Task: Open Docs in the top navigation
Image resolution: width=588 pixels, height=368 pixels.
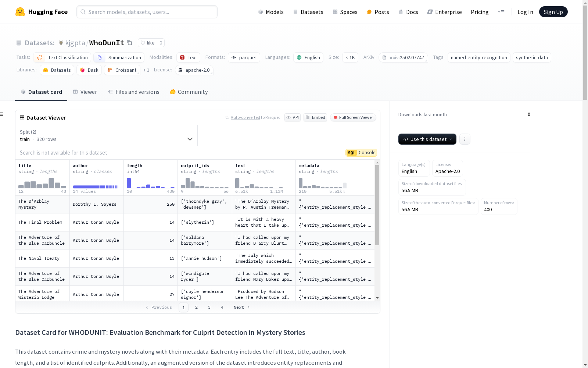Action: click(408, 12)
